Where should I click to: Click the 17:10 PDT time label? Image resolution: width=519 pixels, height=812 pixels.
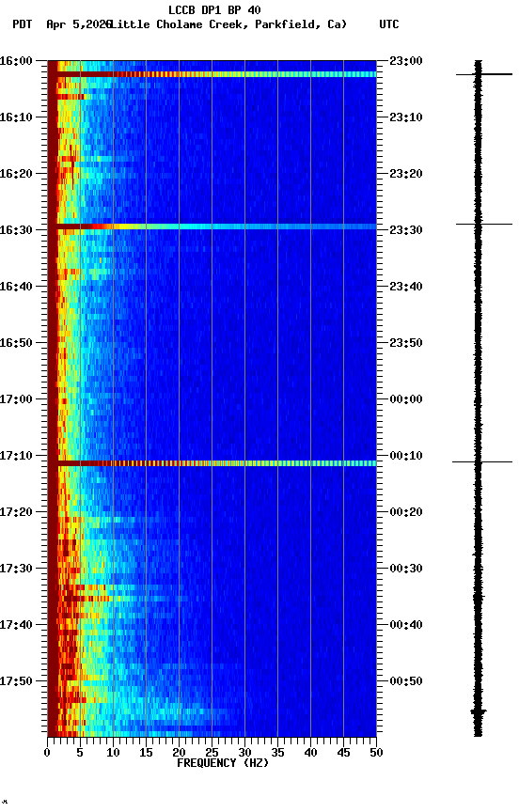pos(16,456)
